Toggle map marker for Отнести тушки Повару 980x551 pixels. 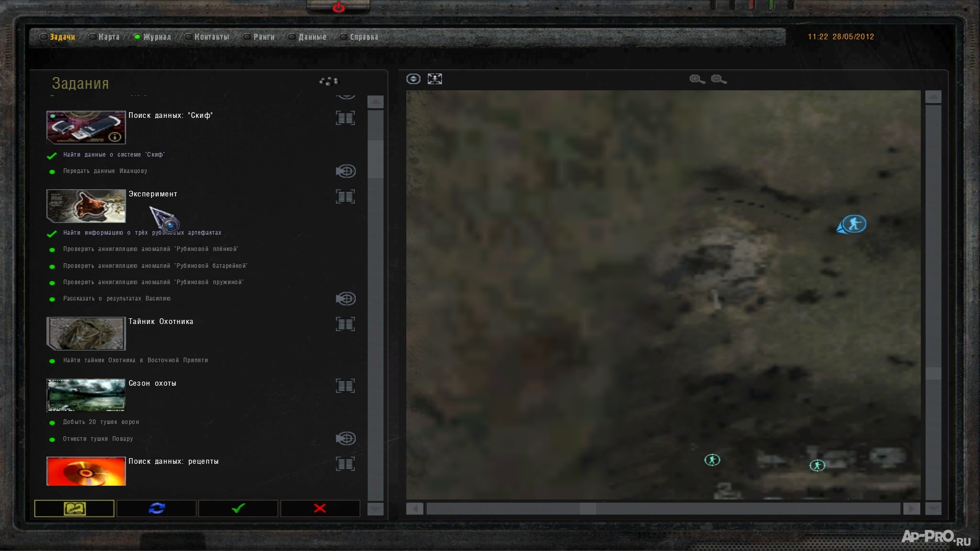click(x=346, y=438)
